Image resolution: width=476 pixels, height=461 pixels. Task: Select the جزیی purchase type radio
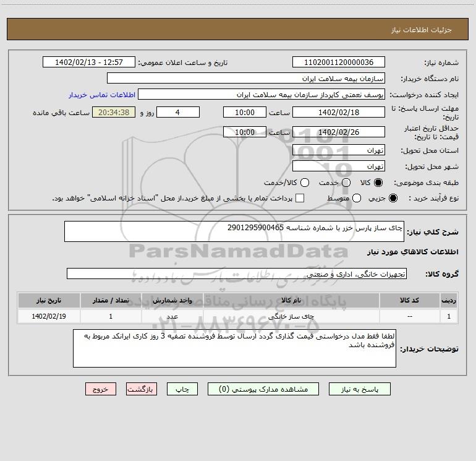393,198
